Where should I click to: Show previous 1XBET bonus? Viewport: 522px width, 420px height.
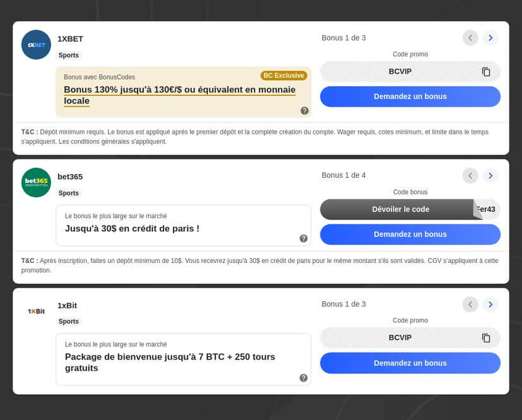pos(470,38)
